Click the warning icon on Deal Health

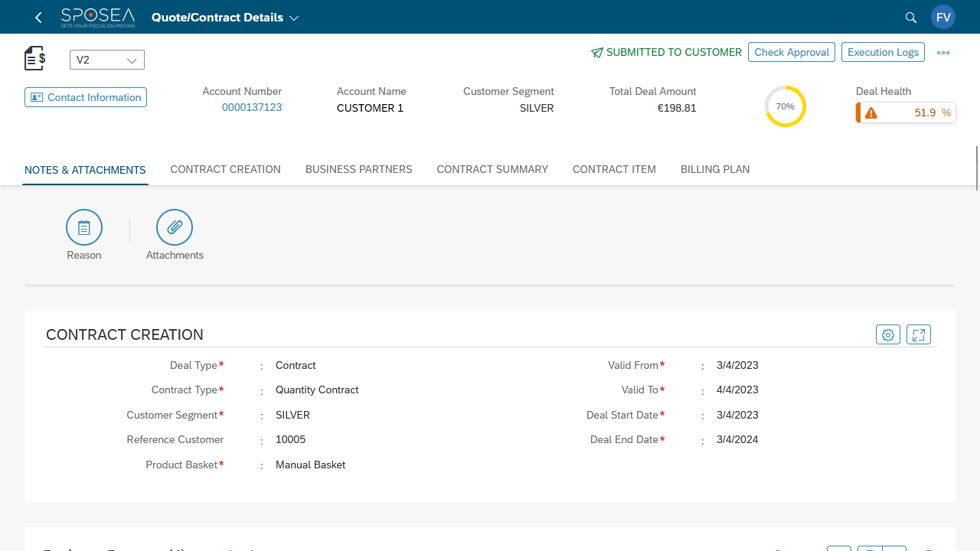click(x=872, y=112)
